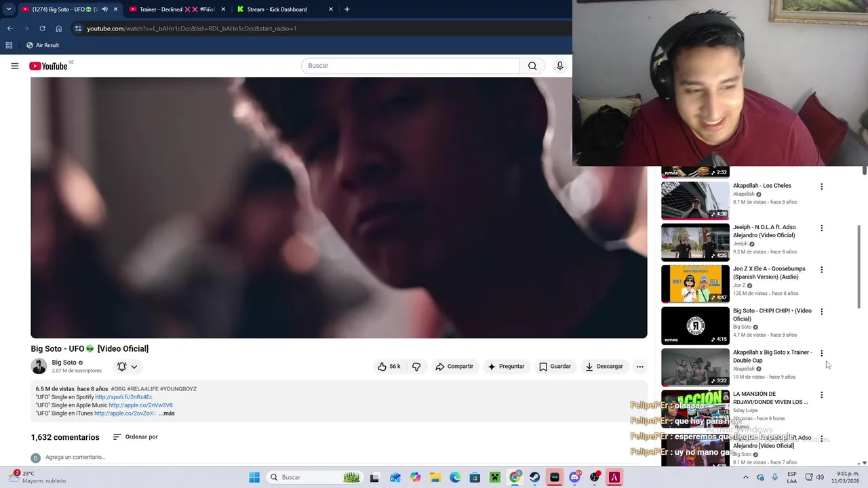Screen dimensions: 868x488
Task: Open the Akapellah x Big Soto Double Cup title
Action: click(772, 357)
